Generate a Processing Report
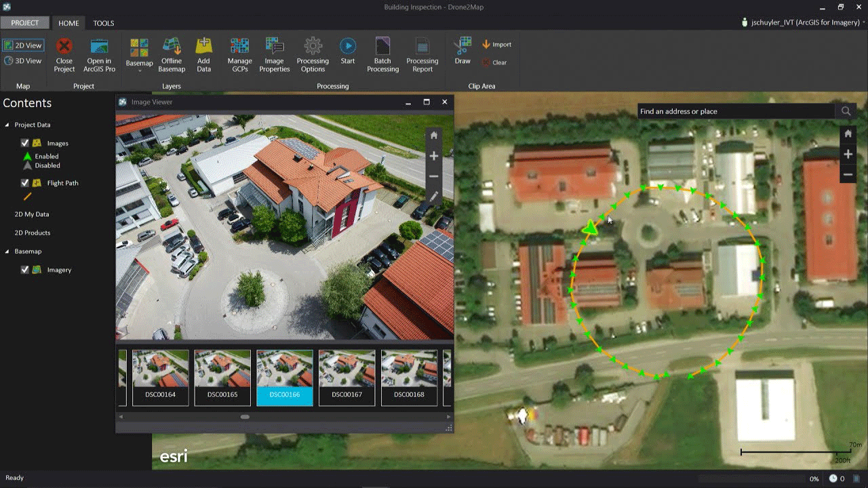The width and height of the screenshot is (868, 488). tap(422, 54)
